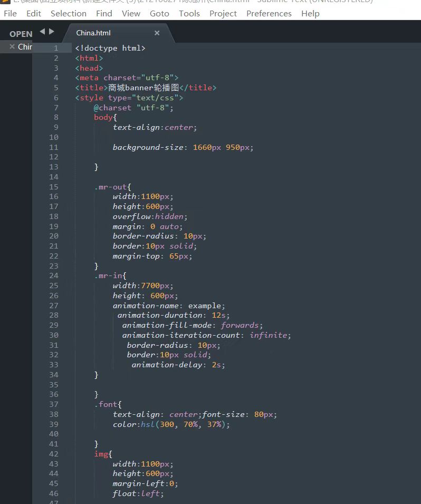Click the margin: 0 auto line
This screenshot has width=421, height=504.
[148, 226]
